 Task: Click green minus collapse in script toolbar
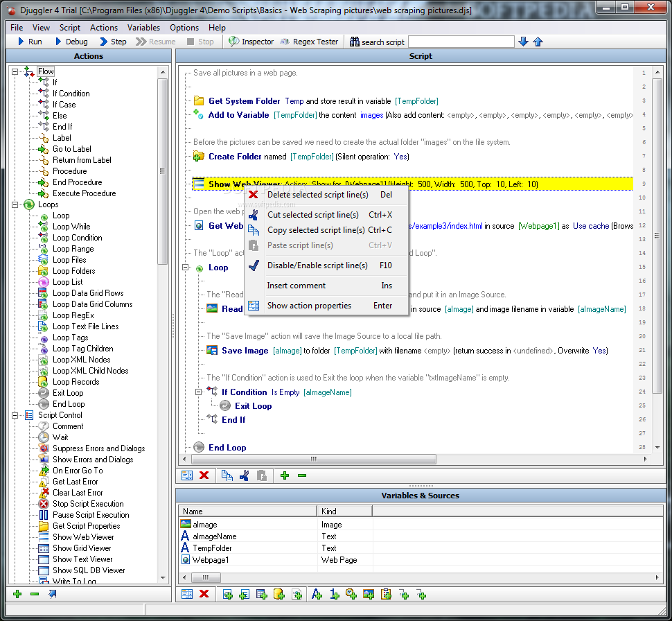tap(302, 475)
